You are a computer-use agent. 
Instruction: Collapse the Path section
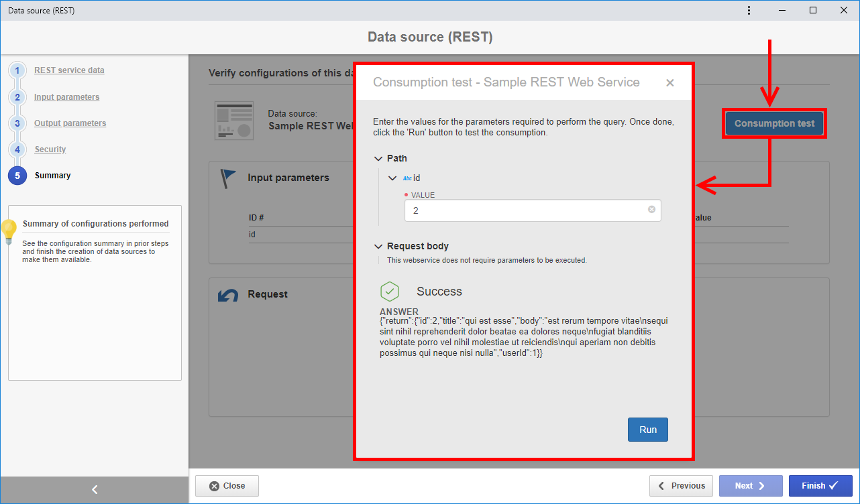[x=378, y=159]
